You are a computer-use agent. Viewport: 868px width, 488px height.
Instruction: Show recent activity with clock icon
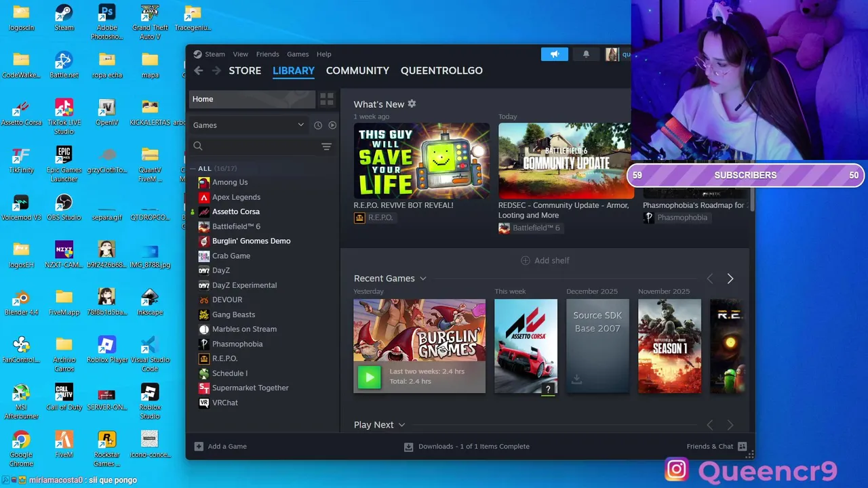317,125
